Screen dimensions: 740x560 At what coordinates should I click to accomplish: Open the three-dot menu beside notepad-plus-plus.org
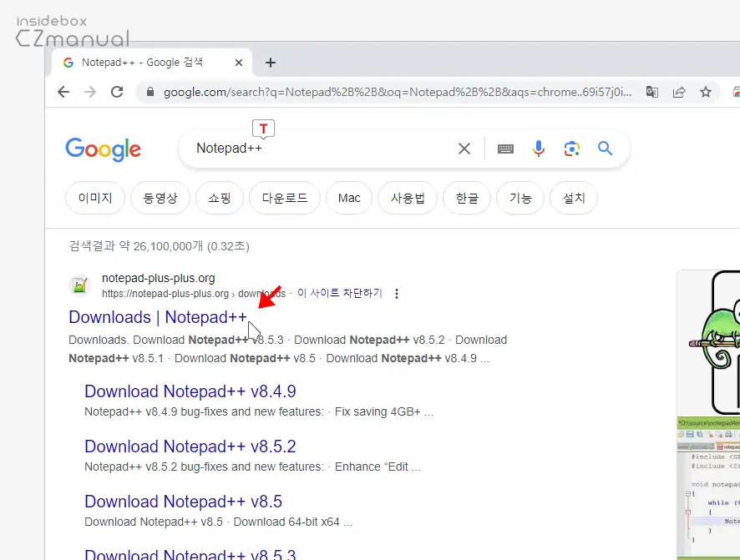[x=396, y=293]
